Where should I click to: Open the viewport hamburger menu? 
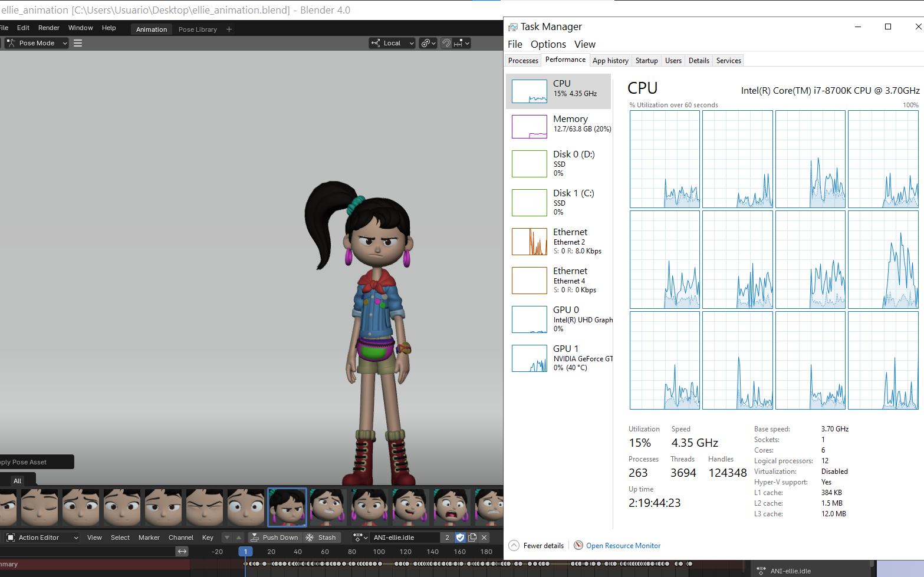(x=78, y=43)
